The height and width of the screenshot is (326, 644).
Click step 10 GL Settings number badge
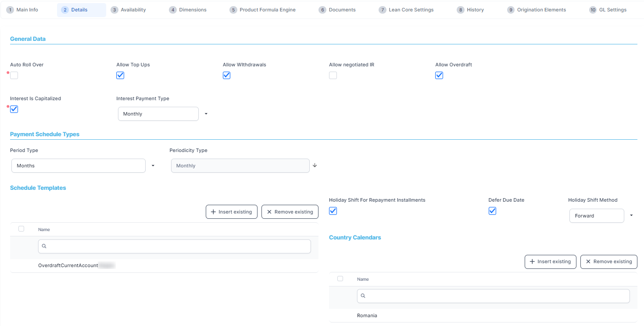593,10
